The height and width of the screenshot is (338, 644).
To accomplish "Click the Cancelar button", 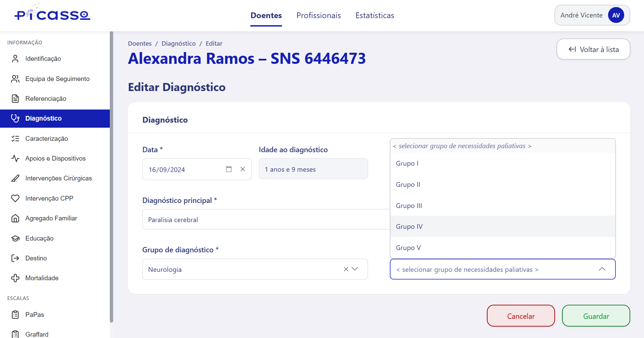I will pyautogui.click(x=520, y=316).
